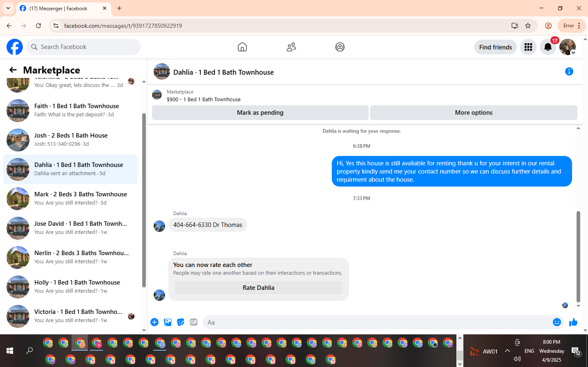Show hidden system tray icons

point(508,351)
